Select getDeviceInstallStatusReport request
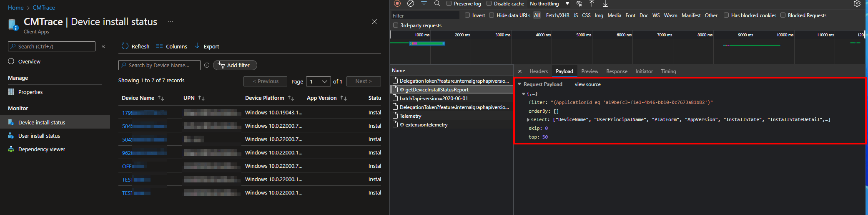868x215 pixels. (452, 89)
